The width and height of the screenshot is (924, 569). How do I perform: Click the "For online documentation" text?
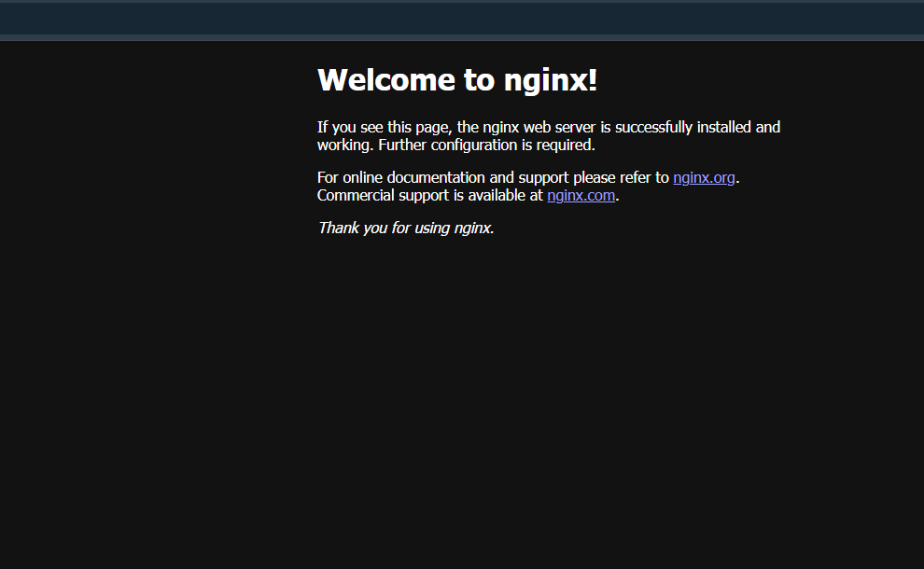(x=401, y=177)
